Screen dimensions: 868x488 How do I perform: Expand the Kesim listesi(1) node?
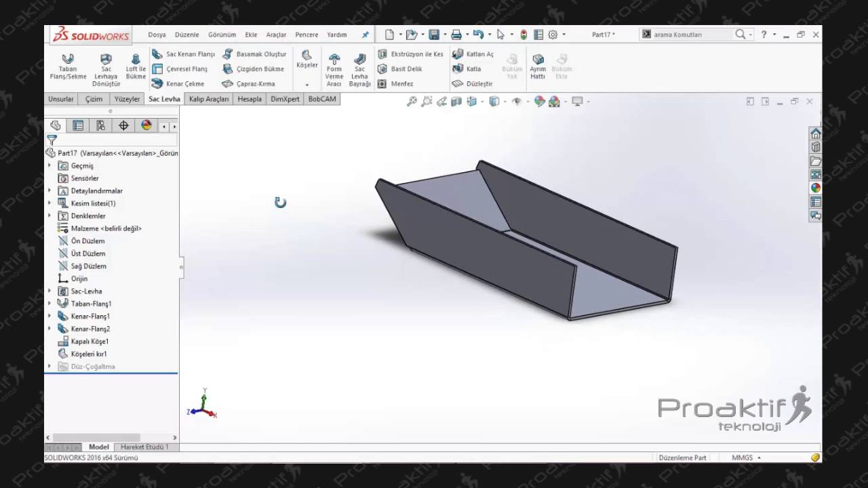(50, 203)
